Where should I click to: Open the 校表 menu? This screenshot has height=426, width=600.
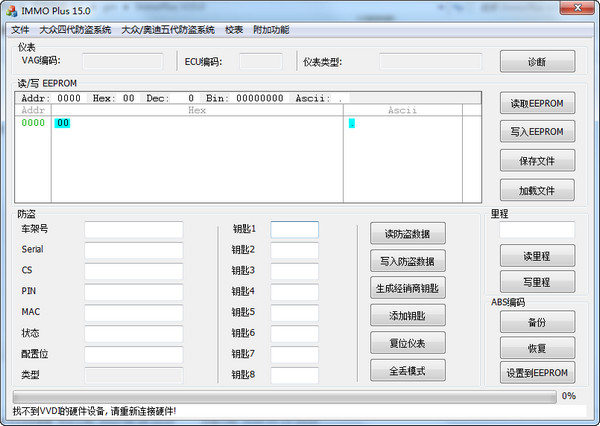tap(234, 30)
